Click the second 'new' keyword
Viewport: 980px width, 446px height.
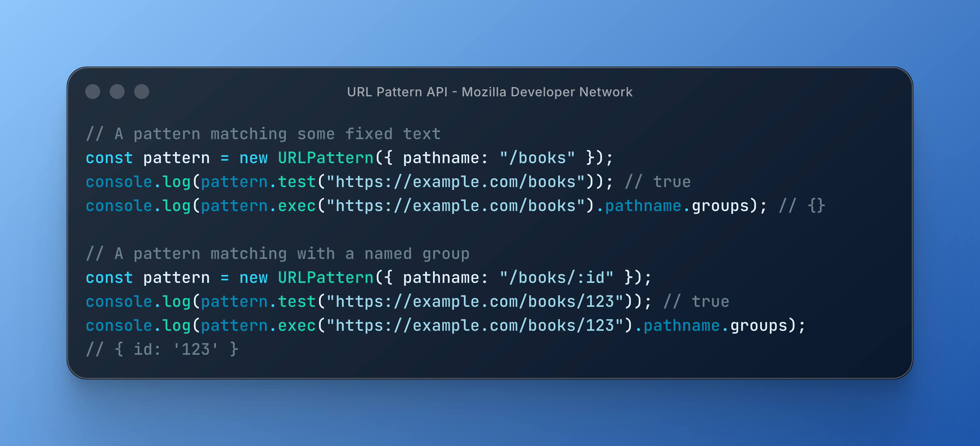coord(253,278)
